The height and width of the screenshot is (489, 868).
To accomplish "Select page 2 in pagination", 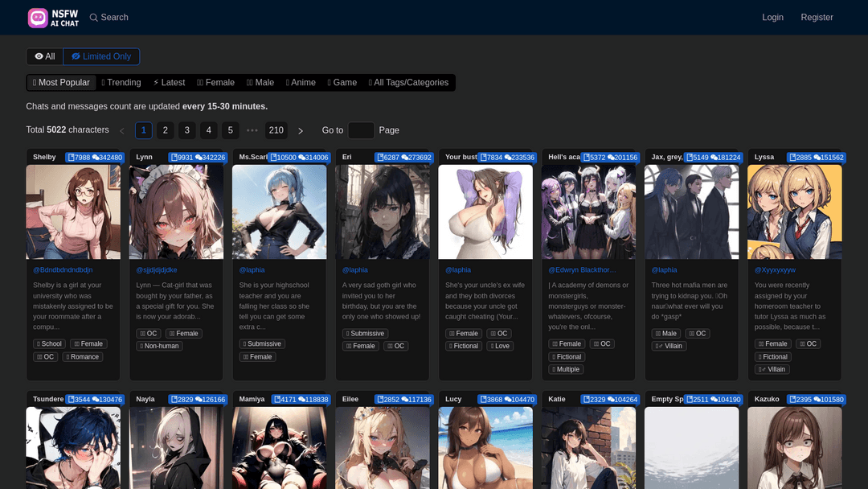I will (x=165, y=130).
